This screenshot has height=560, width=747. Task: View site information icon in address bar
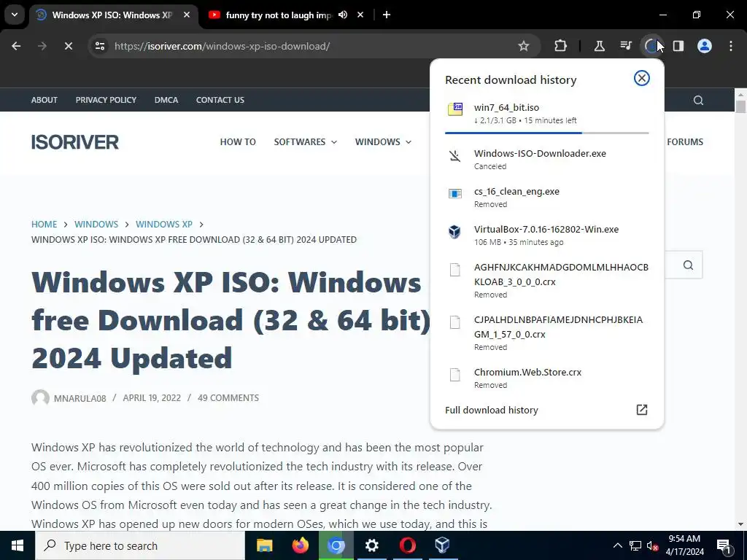click(99, 46)
